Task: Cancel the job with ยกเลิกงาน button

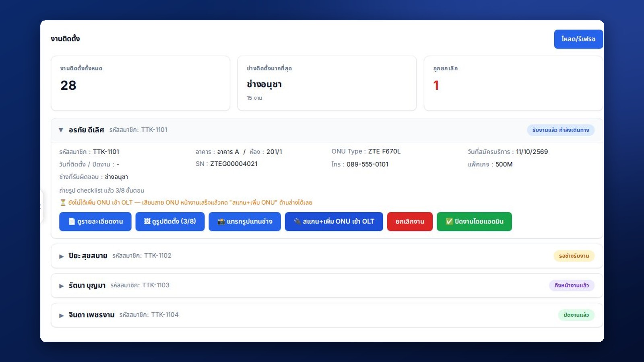Action: click(410, 222)
